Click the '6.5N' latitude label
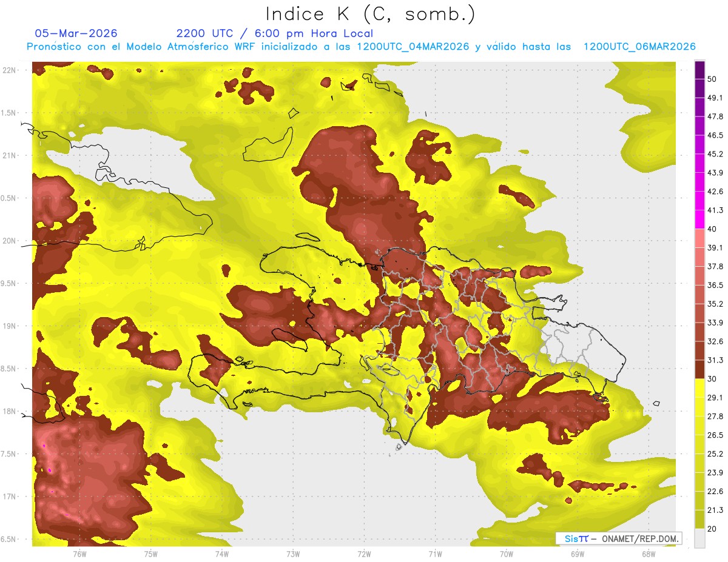728x562 pixels. (9, 539)
